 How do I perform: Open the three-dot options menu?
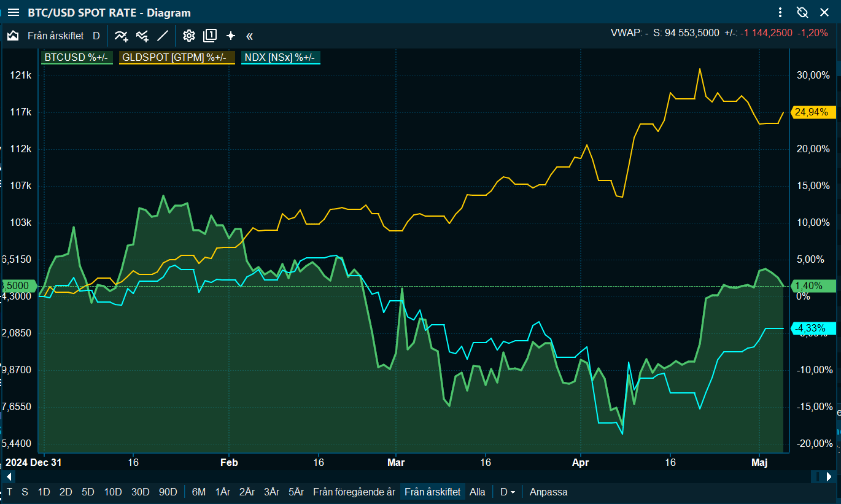[x=780, y=12]
